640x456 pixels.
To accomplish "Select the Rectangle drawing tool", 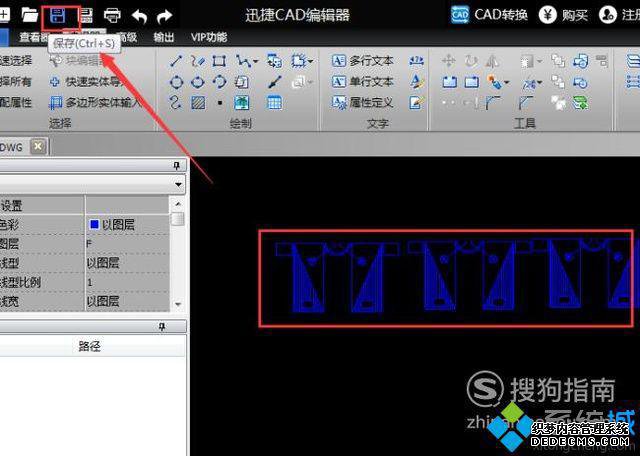I will click(x=219, y=61).
